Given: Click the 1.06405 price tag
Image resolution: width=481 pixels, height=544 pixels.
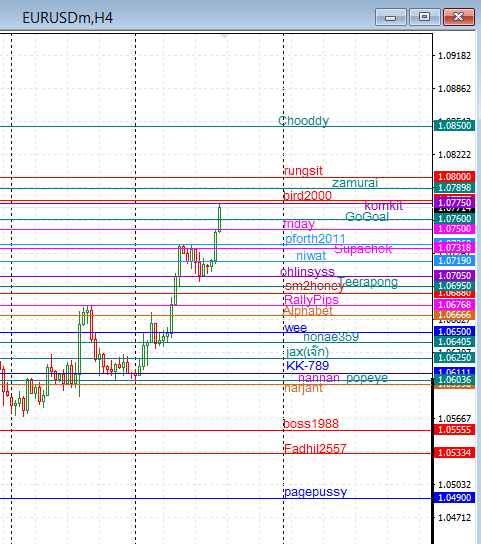Looking at the screenshot, I should [x=454, y=342].
